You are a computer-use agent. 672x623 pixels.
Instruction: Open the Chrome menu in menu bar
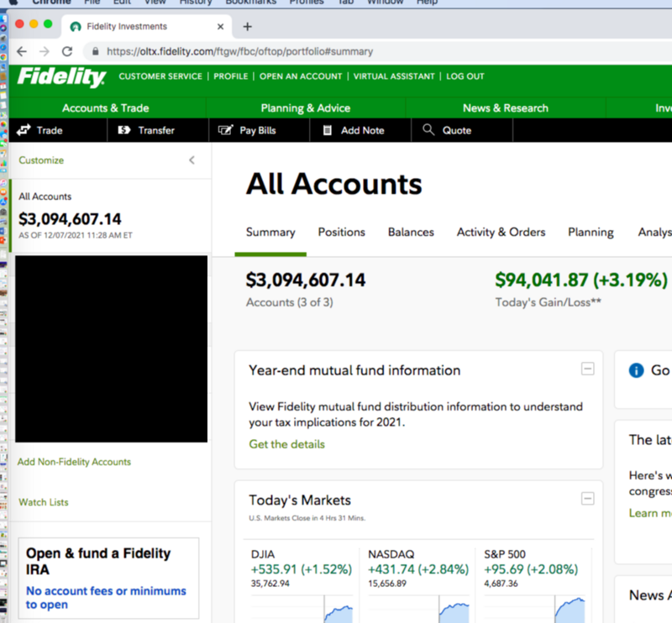tap(51, 3)
